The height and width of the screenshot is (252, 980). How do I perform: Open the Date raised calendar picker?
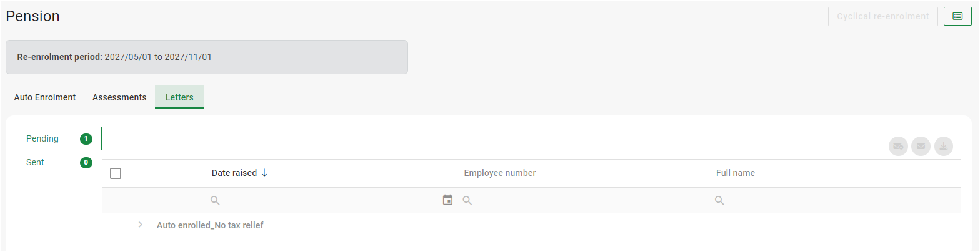(x=447, y=200)
